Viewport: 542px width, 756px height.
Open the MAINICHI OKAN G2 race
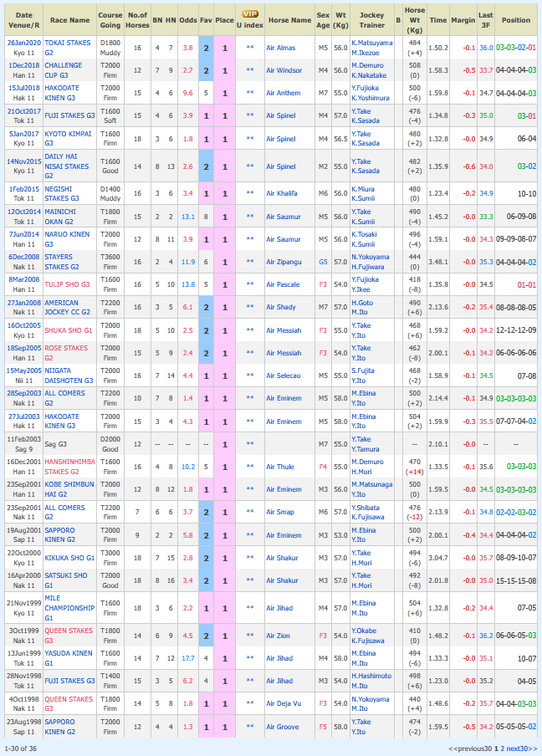(60, 217)
